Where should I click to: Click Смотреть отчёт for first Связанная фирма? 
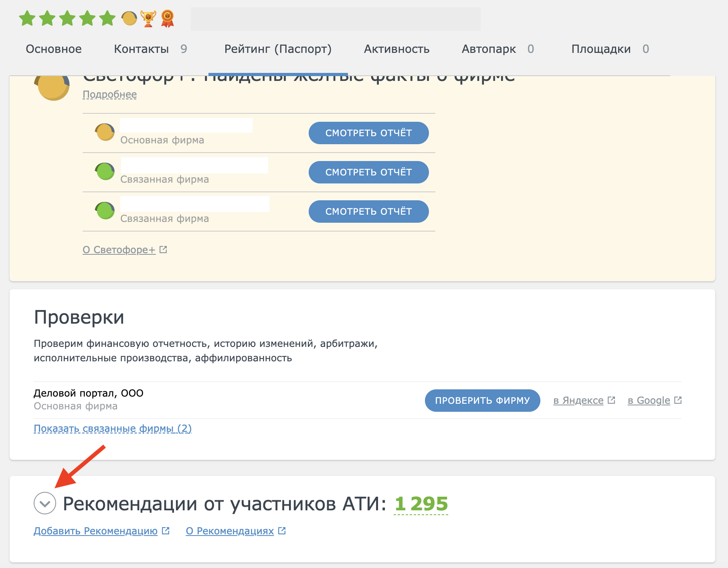pyautogui.click(x=369, y=172)
